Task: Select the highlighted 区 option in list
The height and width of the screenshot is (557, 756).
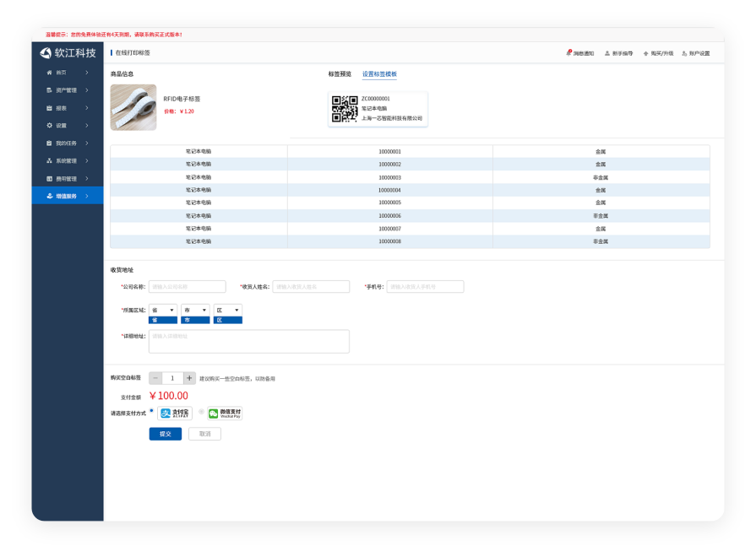Action: point(227,320)
